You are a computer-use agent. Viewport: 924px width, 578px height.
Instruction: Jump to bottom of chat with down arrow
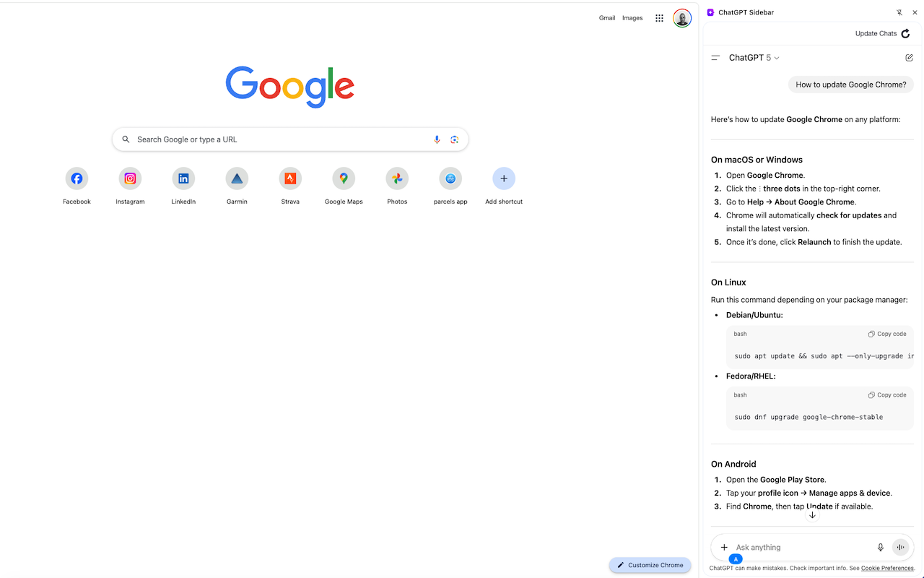coord(812,515)
